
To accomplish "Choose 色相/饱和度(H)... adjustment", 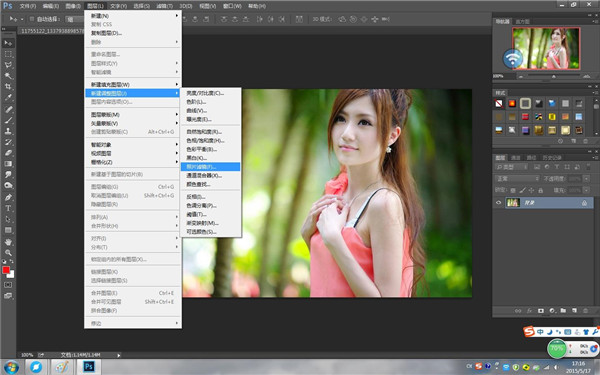I will tap(210, 140).
